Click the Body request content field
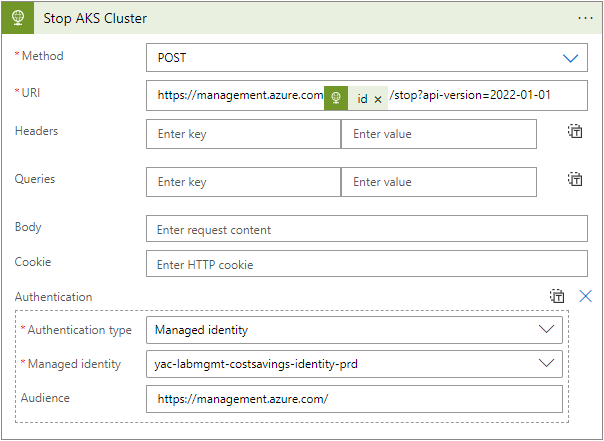Viewport: 604px width, 441px height. pyautogui.click(x=367, y=229)
